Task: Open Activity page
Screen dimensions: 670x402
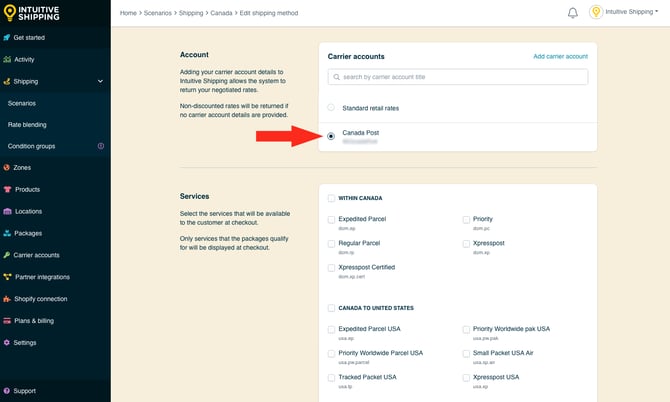Action: [24, 59]
